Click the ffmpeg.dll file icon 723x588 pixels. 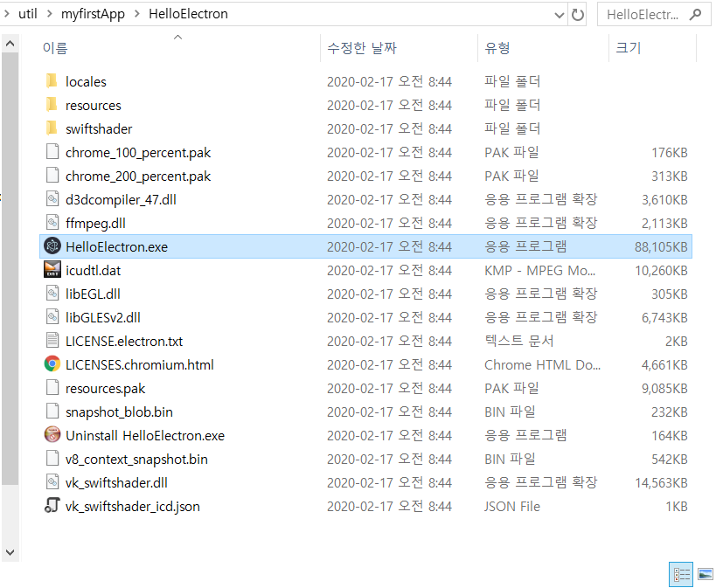52,223
